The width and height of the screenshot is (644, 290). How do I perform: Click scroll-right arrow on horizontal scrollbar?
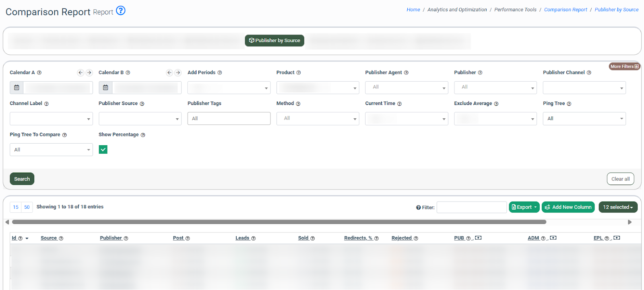[x=630, y=222]
